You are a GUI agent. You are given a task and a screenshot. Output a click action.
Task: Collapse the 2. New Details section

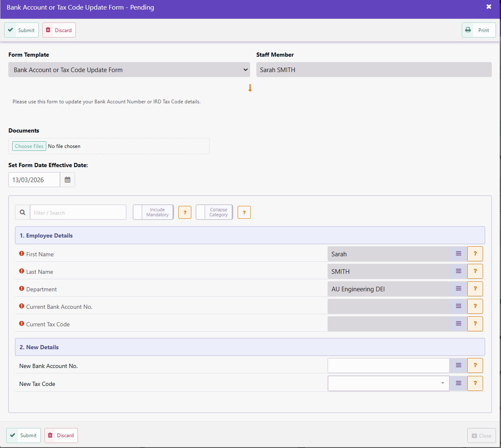coord(250,347)
